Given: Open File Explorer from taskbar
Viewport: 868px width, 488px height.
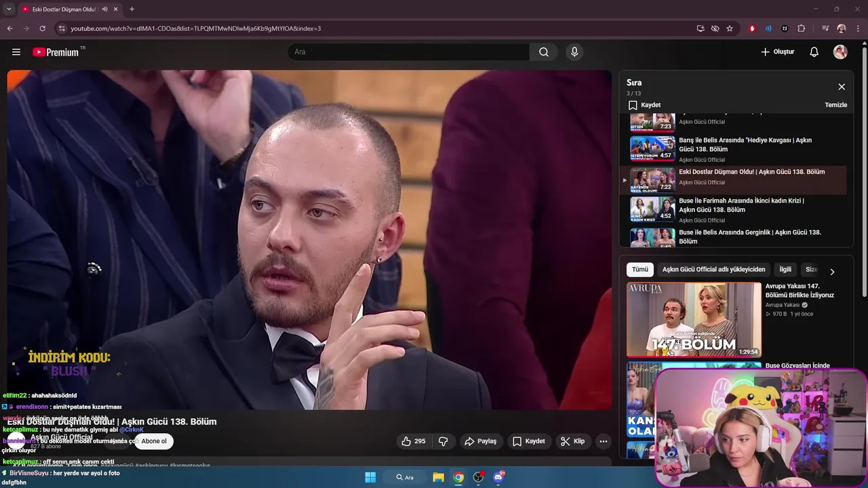Looking at the screenshot, I should (x=439, y=477).
